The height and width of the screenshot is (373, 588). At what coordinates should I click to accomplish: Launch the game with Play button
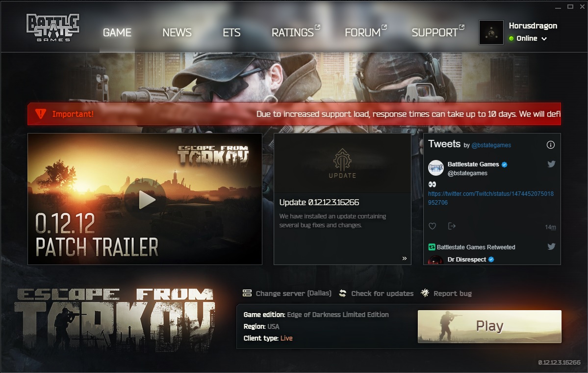coord(489,326)
